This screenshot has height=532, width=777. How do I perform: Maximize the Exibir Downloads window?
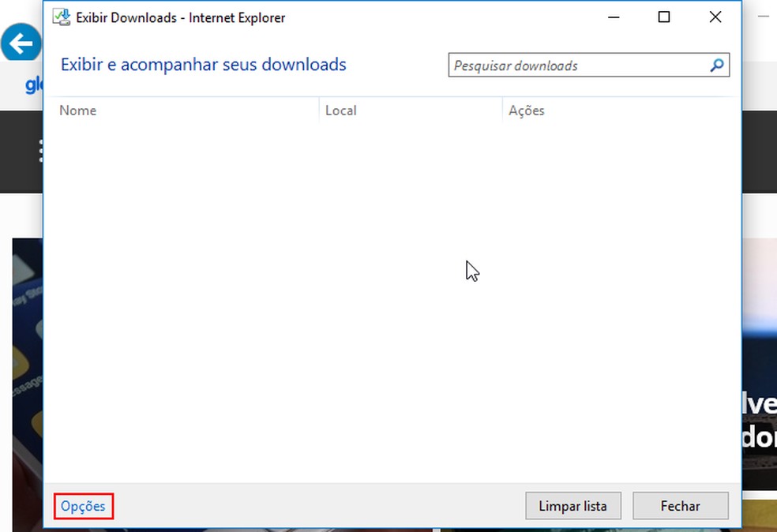pos(664,17)
